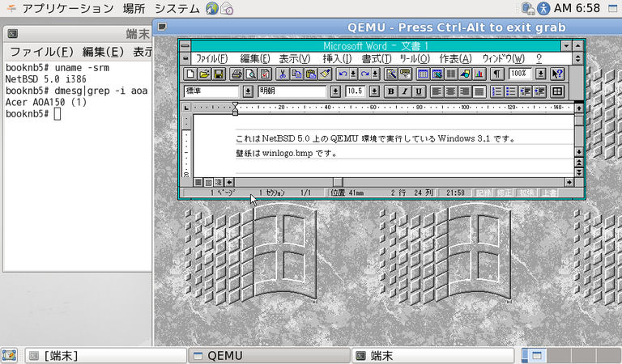This screenshot has width=622, height=364.
Task: Insert a chart using graph icon
Action: pos(479,74)
